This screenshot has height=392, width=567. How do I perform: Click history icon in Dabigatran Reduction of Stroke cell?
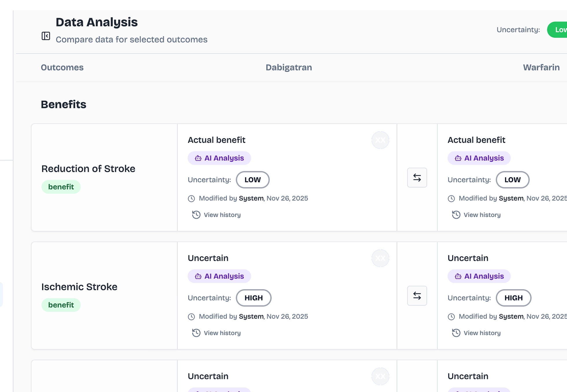pos(196,215)
